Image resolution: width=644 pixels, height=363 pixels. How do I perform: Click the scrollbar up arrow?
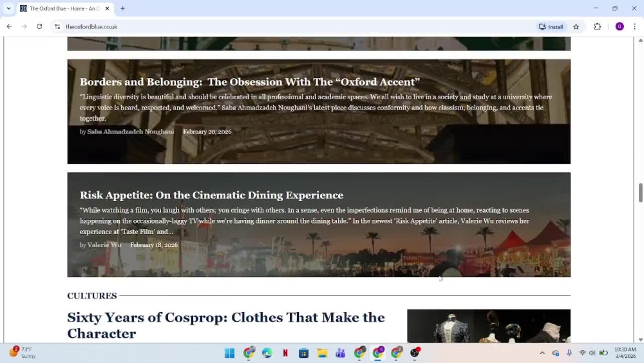[640, 40]
